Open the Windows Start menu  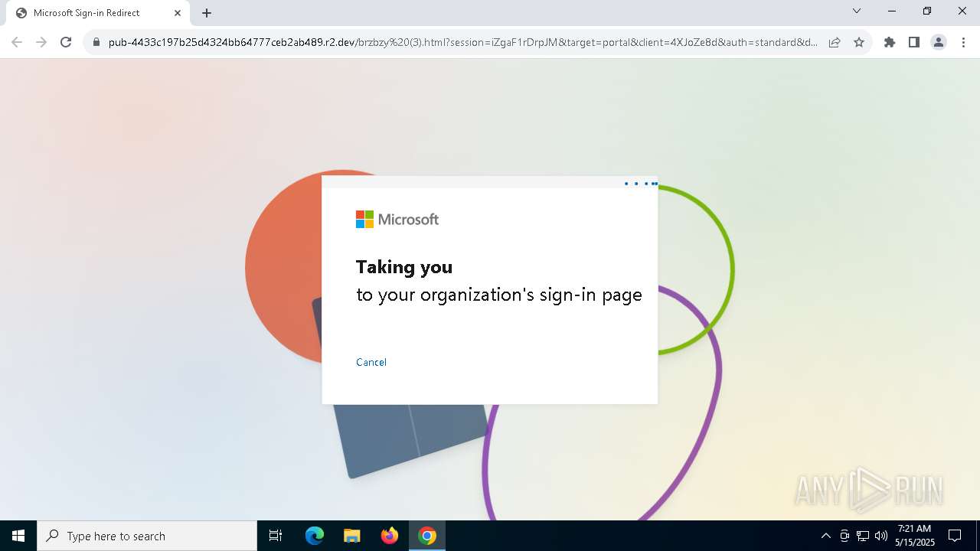click(18, 536)
